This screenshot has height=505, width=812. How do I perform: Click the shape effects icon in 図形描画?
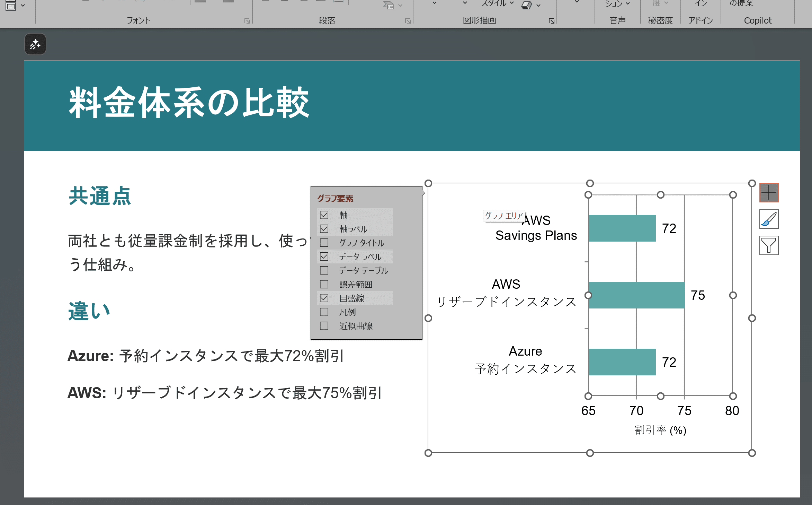(526, 5)
